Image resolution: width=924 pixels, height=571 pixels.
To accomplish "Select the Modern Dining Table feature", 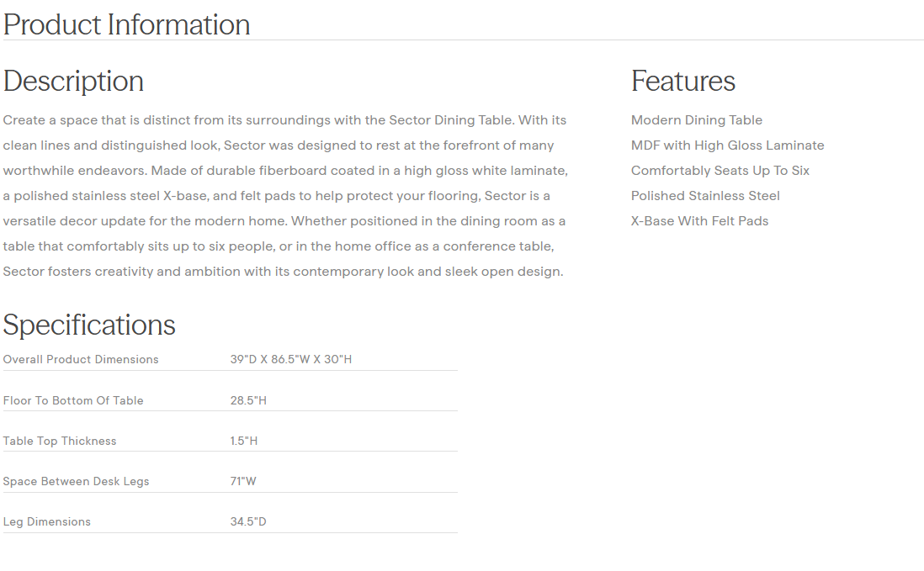I will pos(696,120).
